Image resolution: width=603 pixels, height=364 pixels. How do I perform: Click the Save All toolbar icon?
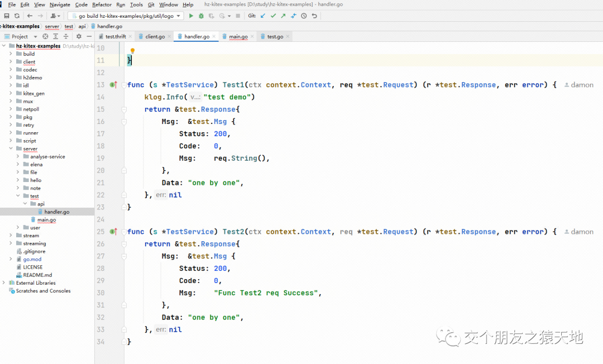[7, 16]
